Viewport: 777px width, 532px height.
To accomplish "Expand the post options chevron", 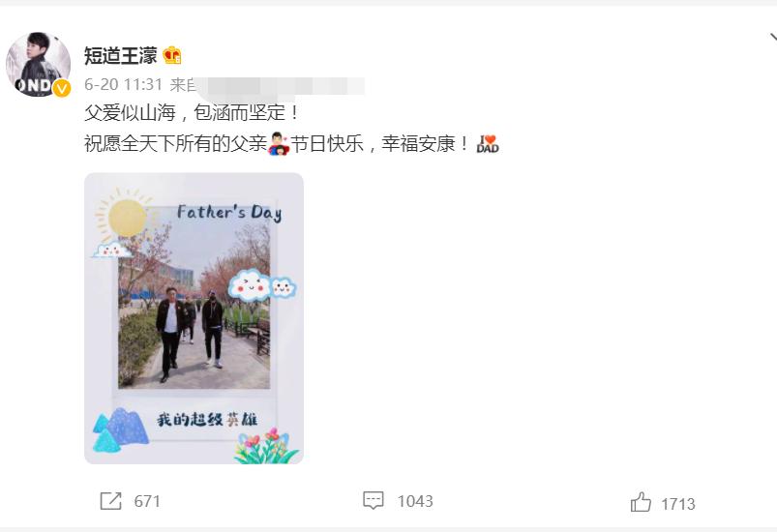I will point(772,39).
